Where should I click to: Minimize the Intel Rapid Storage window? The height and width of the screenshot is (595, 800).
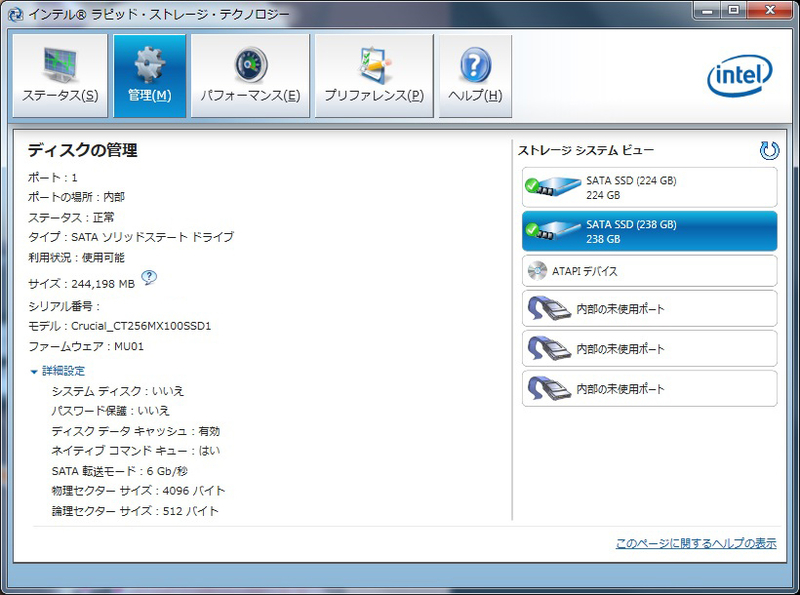(x=707, y=10)
